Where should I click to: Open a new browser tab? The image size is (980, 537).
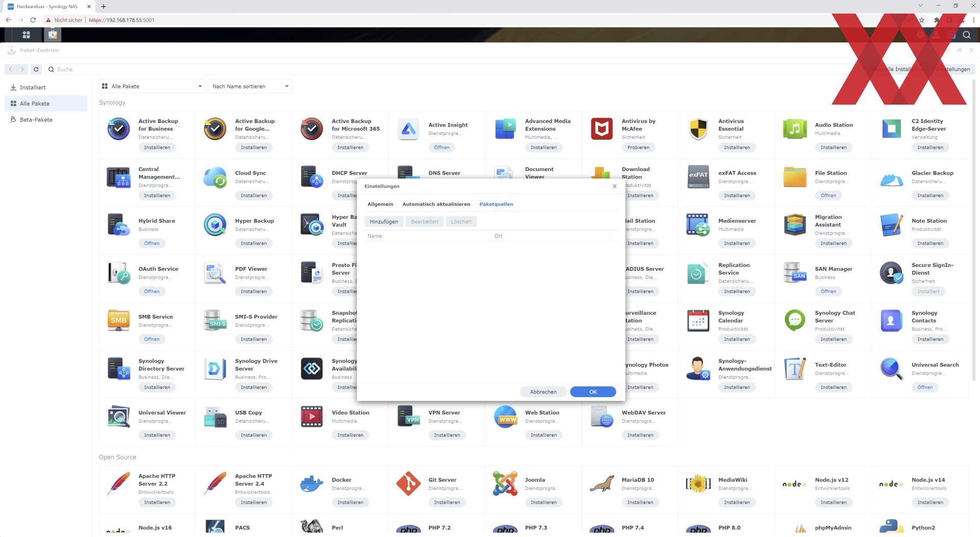pos(104,7)
